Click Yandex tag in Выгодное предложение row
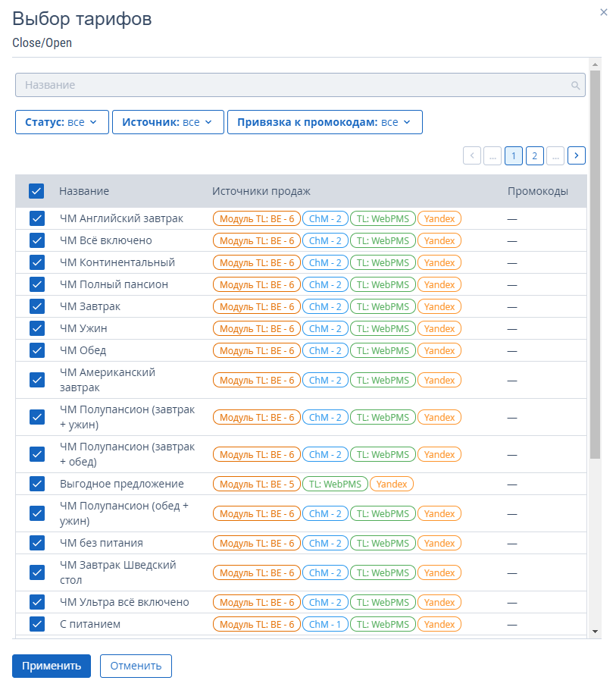 click(392, 484)
